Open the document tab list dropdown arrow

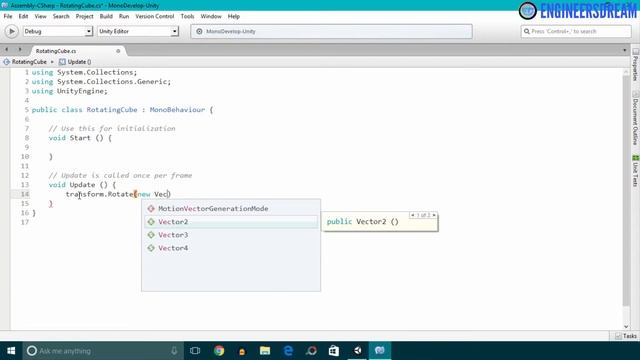(624, 50)
